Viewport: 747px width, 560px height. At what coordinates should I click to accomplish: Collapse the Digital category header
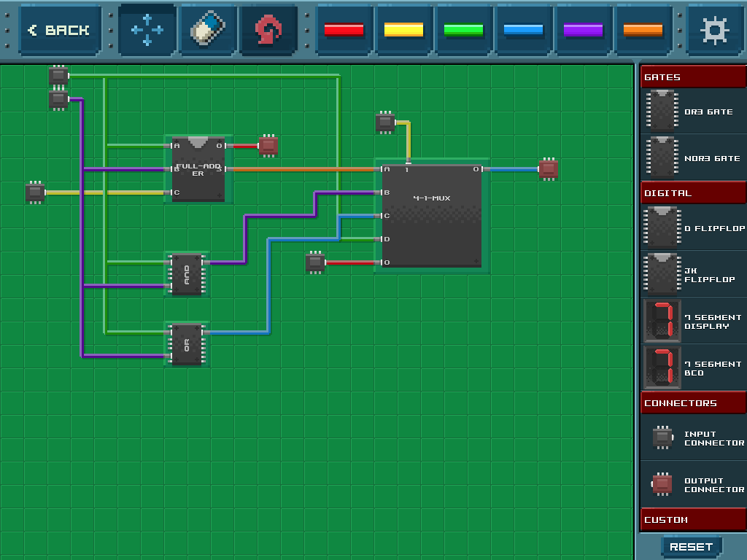(x=693, y=192)
